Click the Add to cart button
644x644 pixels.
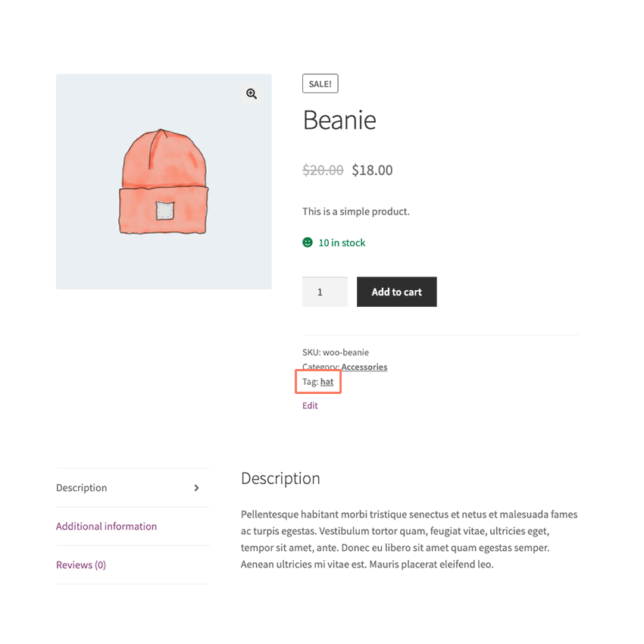[x=396, y=292]
